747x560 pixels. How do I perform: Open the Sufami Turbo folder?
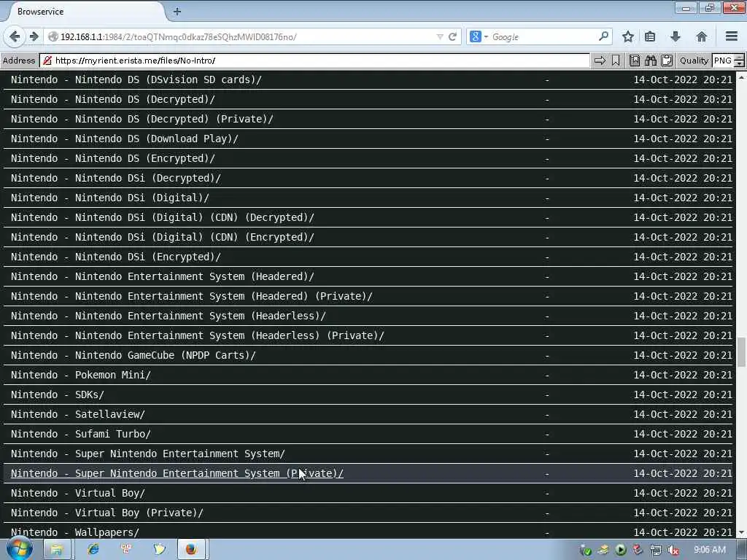click(80, 434)
